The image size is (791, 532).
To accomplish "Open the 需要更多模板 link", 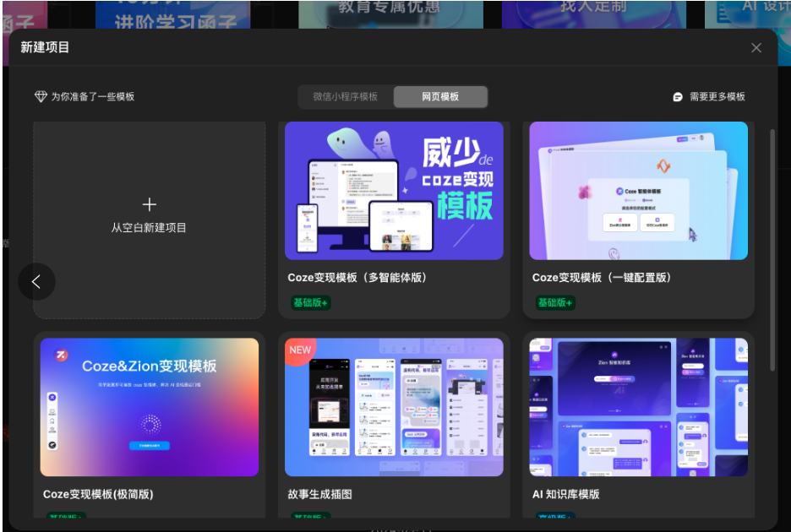I will coord(717,97).
